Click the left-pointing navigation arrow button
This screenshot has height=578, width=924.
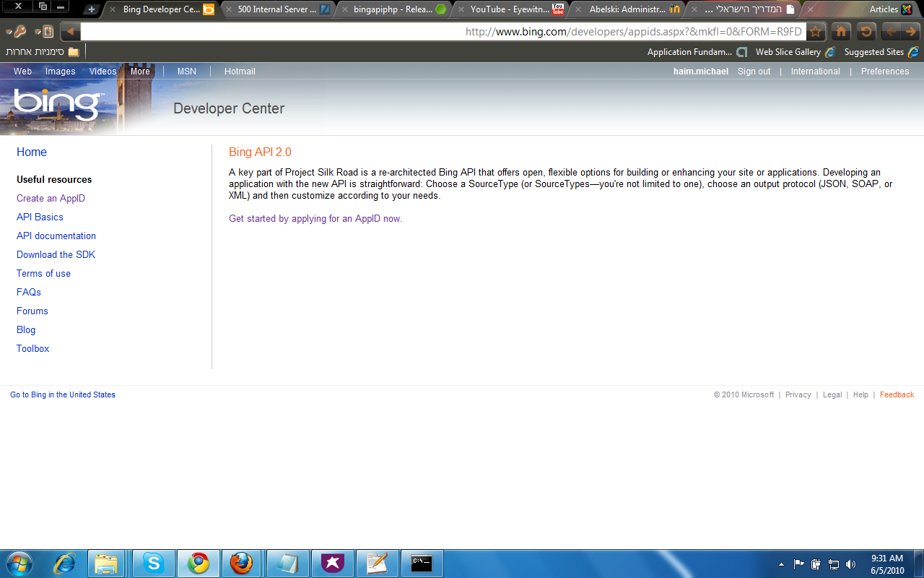pos(892,32)
